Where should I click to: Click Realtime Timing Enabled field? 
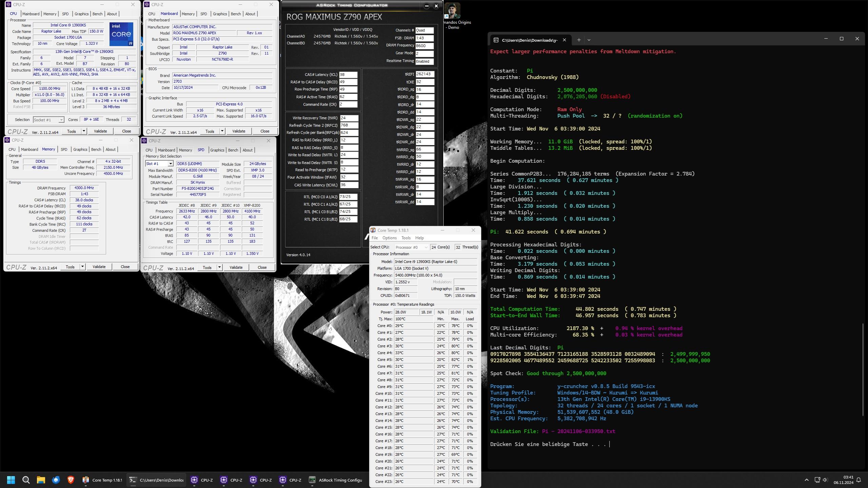click(x=425, y=61)
